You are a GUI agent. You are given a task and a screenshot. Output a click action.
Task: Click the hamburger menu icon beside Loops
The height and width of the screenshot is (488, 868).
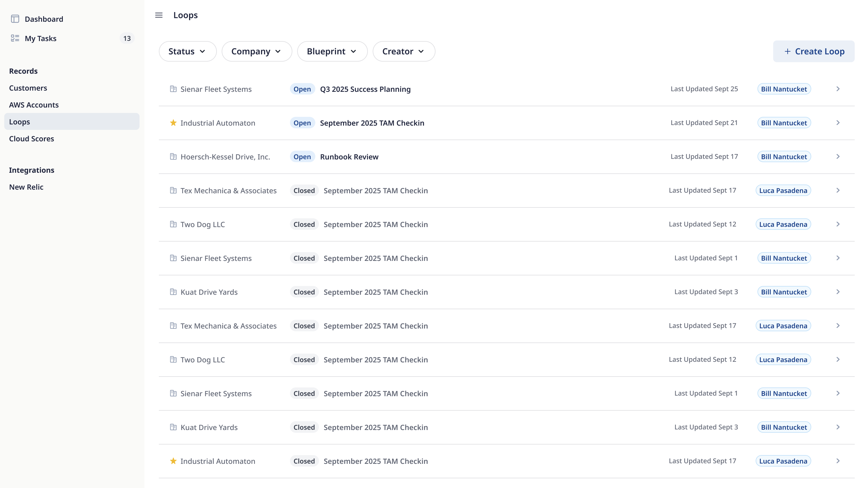159,15
